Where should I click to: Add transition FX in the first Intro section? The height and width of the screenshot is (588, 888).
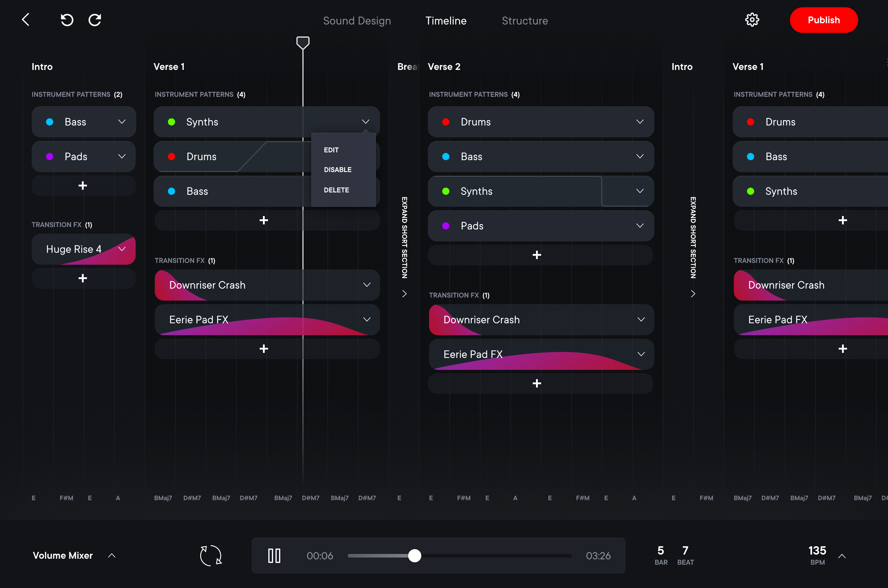tap(83, 278)
